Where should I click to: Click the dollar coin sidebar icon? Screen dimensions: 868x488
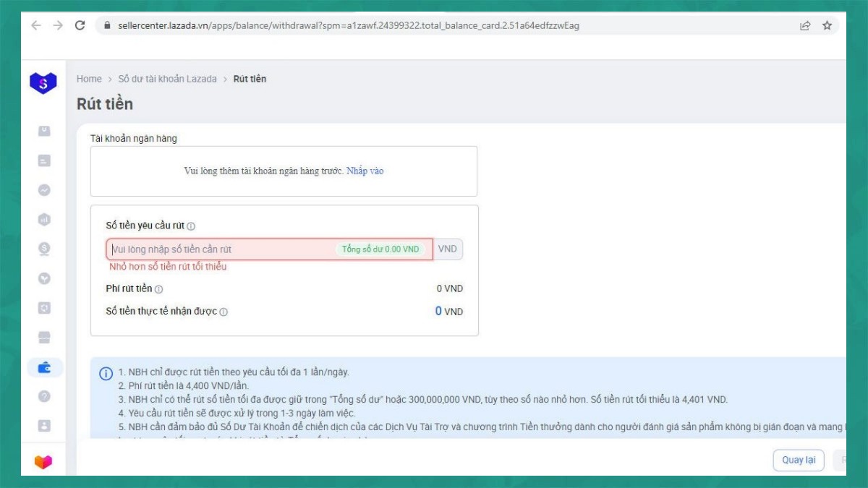(44, 249)
